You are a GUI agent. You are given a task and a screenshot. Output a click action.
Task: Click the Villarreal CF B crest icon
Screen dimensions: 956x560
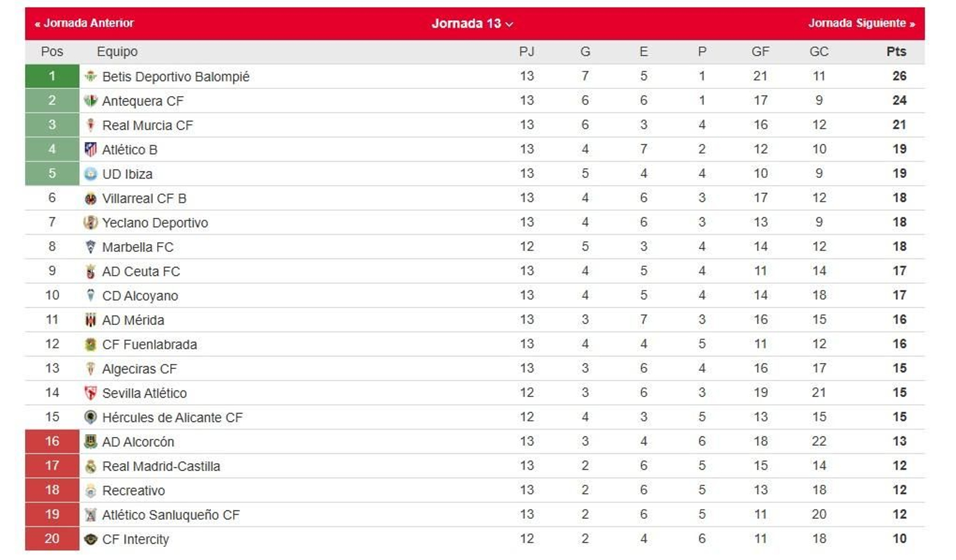coord(90,198)
